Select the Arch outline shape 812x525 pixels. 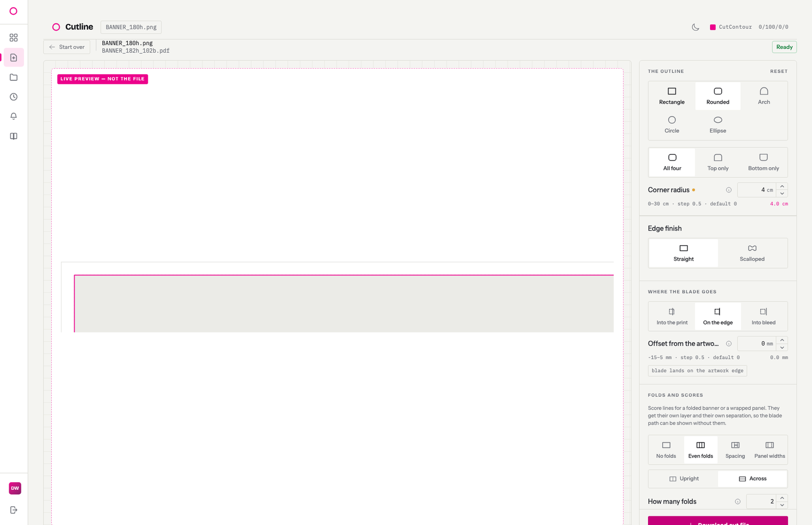coord(764,96)
